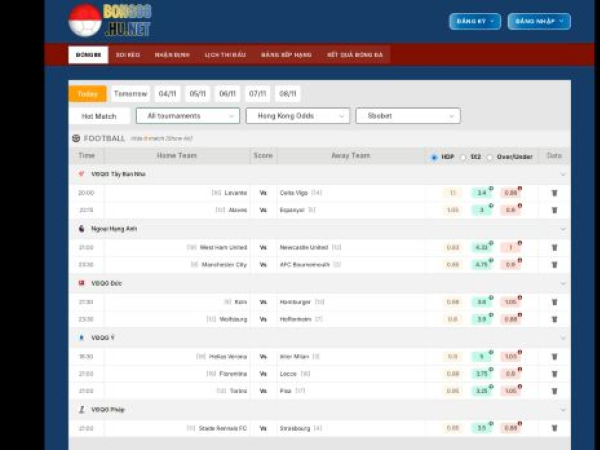Select the 1X2 odds radio button
This screenshot has height=450, width=600.
pos(463,156)
